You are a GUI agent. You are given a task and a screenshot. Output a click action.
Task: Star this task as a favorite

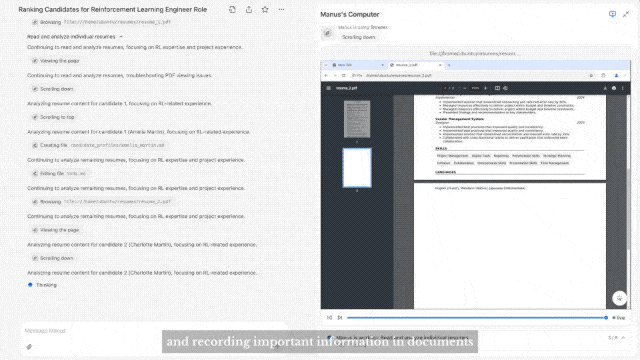coord(265,9)
